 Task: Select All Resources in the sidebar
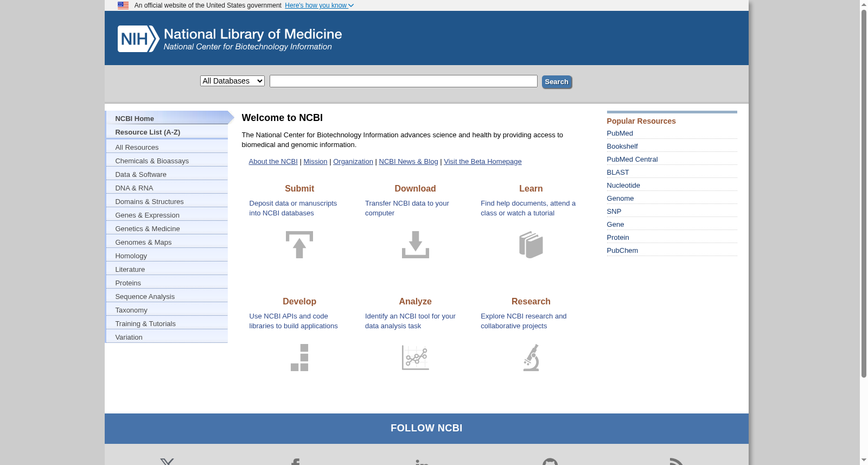click(167, 147)
